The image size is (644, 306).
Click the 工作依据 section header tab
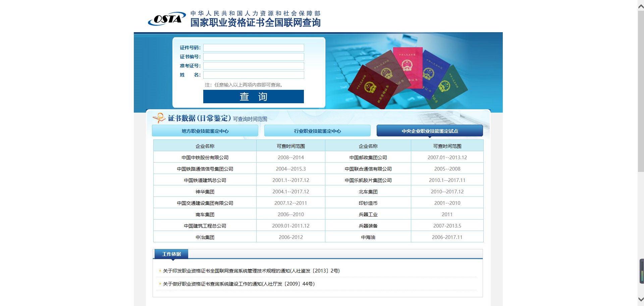point(170,254)
